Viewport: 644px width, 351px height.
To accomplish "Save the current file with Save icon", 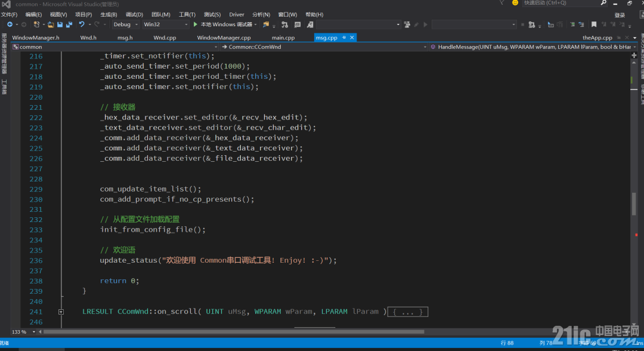I will coord(60,24).
